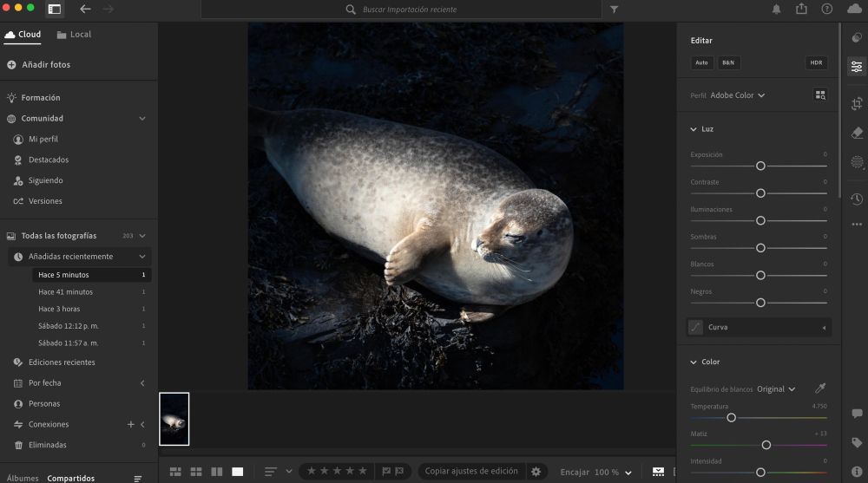
Task: Open the help question mark icon
Action: (x=826, y=10)
